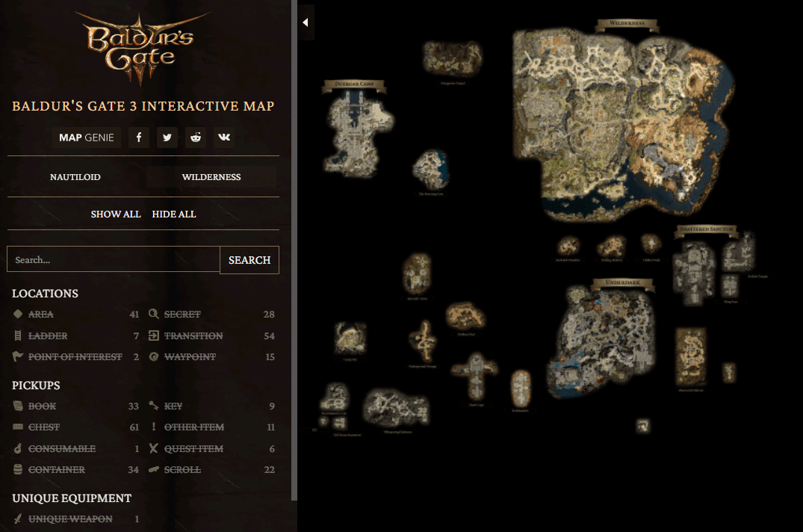Screen dimensions: 803x532
Task: Click the Container barrel icon
Action: point(18,469)
